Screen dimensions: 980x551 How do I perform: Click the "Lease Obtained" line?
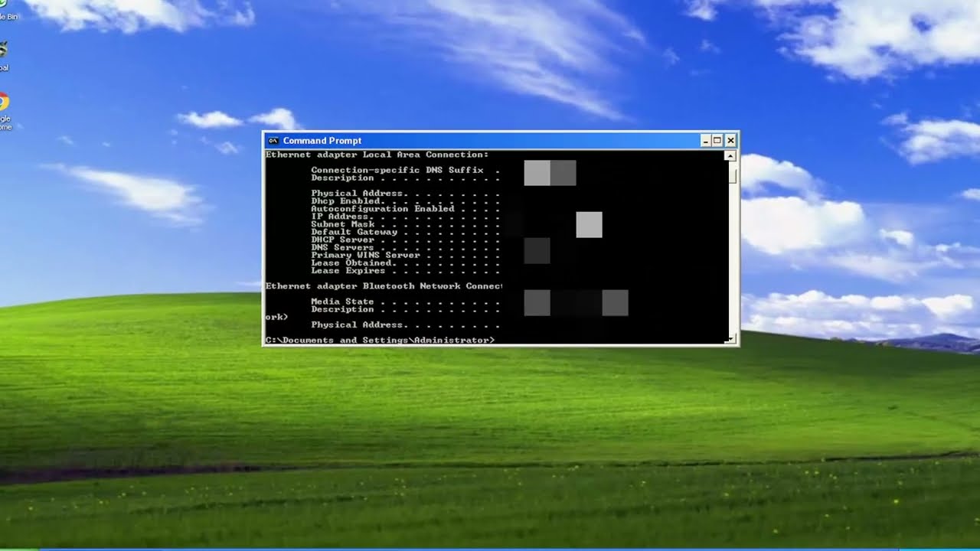(405, 263)
